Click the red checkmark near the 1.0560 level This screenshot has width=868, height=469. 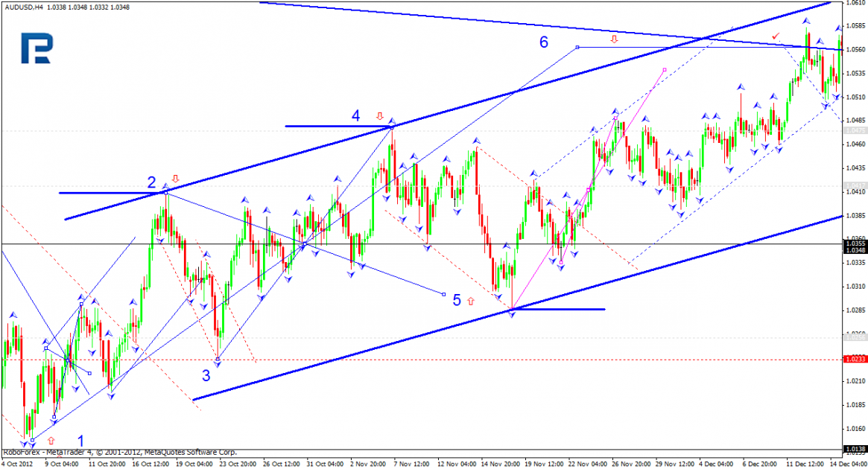(776, 36)
